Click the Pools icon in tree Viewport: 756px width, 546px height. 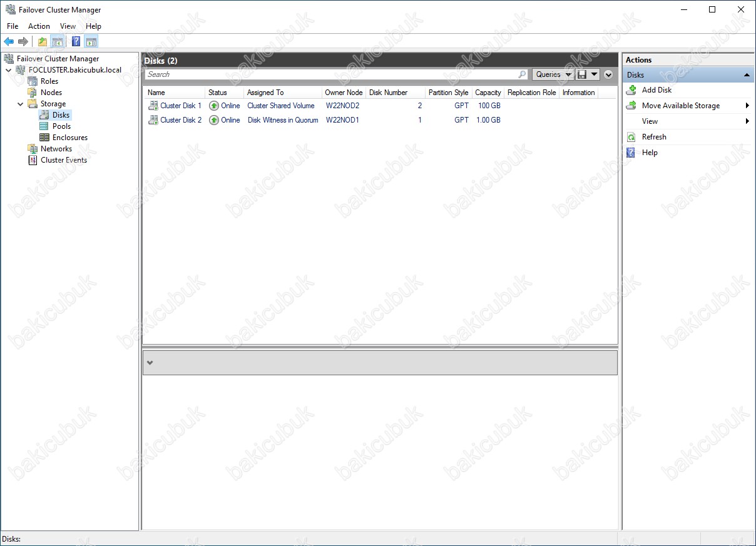(44, 126)
